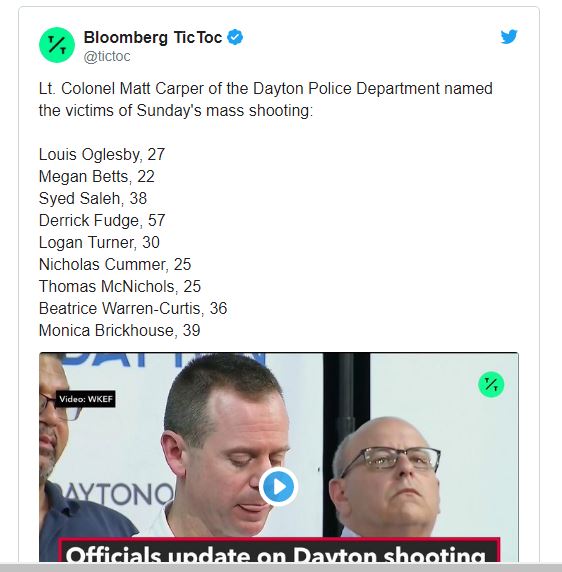Viewport: 562px width, 572px height.
Task: Open the @tictoc handle link
Action: click(x=107, y=57)
